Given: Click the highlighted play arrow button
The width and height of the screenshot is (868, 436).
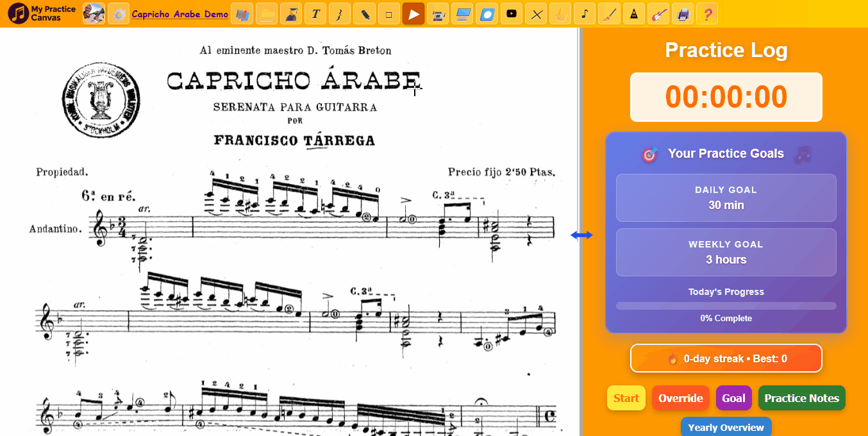Looking at the screenshot, I should pyautogui.click(x=413, y=13).
